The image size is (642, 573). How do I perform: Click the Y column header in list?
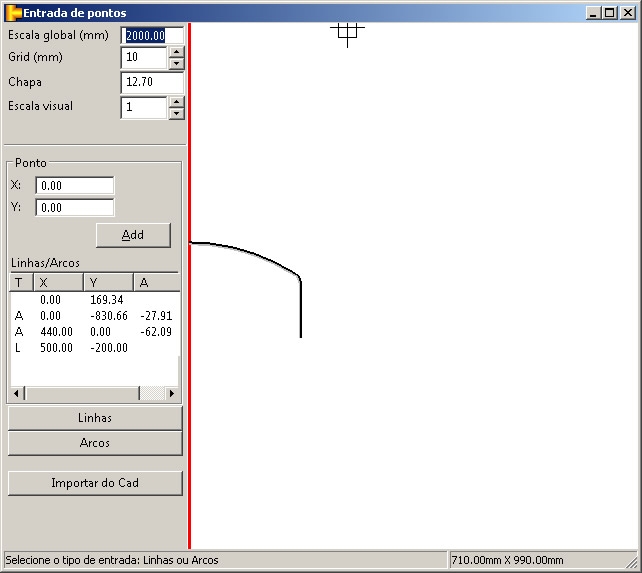(108, 282)
